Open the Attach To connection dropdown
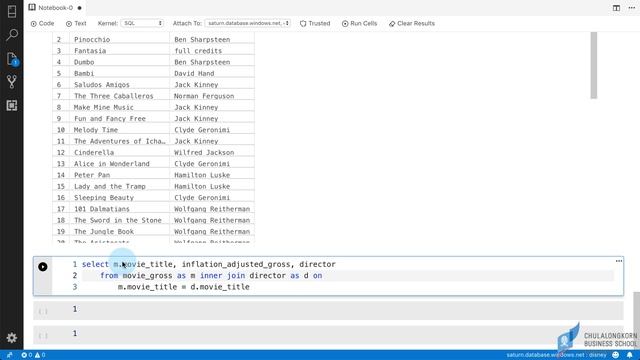This screenshot has height=360, width=640. click(248, 23)
